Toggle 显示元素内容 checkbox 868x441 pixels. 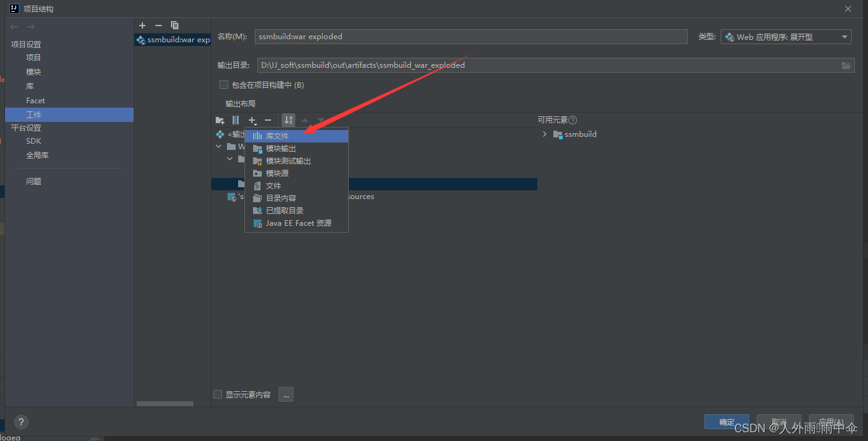coord(218,394)
